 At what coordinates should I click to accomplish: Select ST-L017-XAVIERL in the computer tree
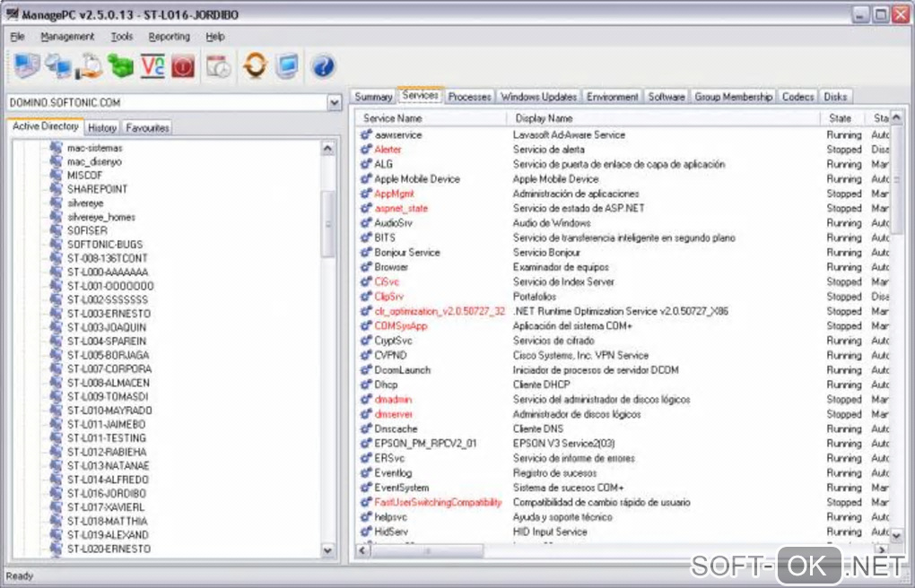point(106,507)
